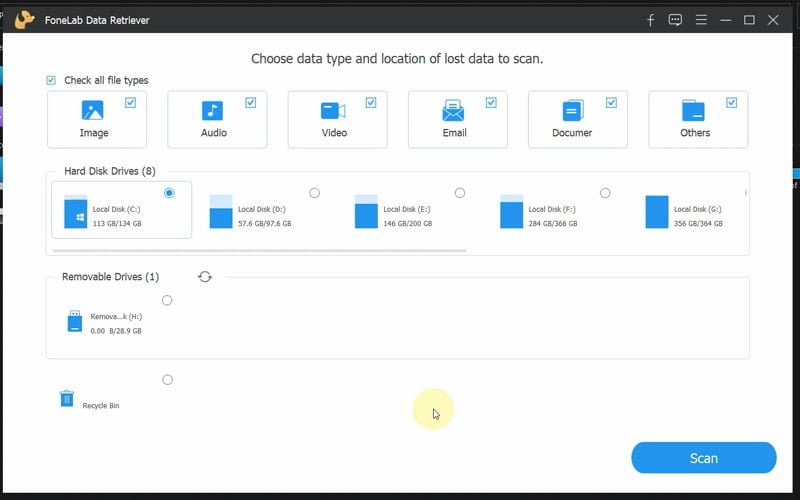Click the Email envelope icon
The image size is (800, 500).
(x=453, y=110)
